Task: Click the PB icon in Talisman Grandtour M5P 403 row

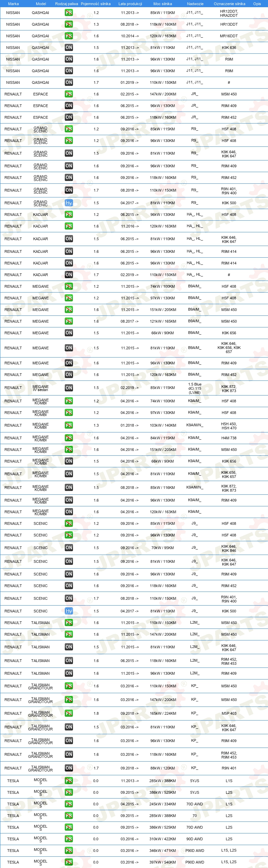Action: [69, 713]
